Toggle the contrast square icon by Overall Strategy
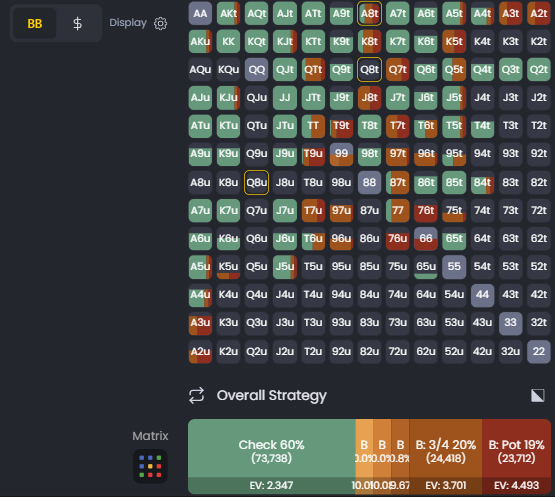Viewport: 555px width, 497px height. pyautogui.click(x=538, y=395)
